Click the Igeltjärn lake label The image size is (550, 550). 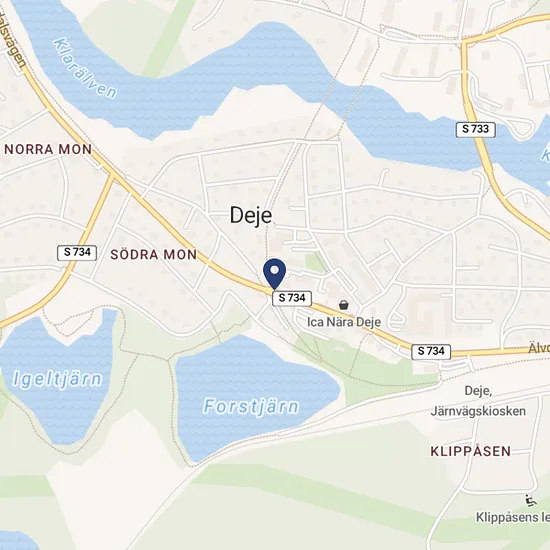click(x=57, y=380)
